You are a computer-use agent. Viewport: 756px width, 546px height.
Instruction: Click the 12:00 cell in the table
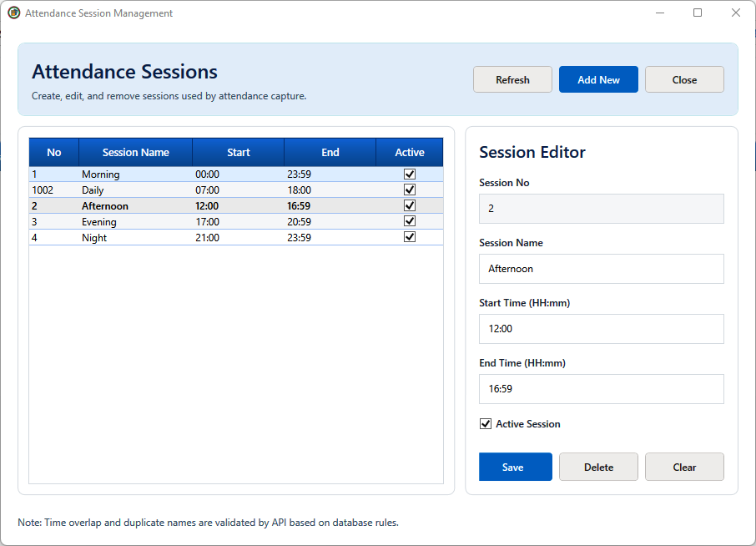[238, 206]
